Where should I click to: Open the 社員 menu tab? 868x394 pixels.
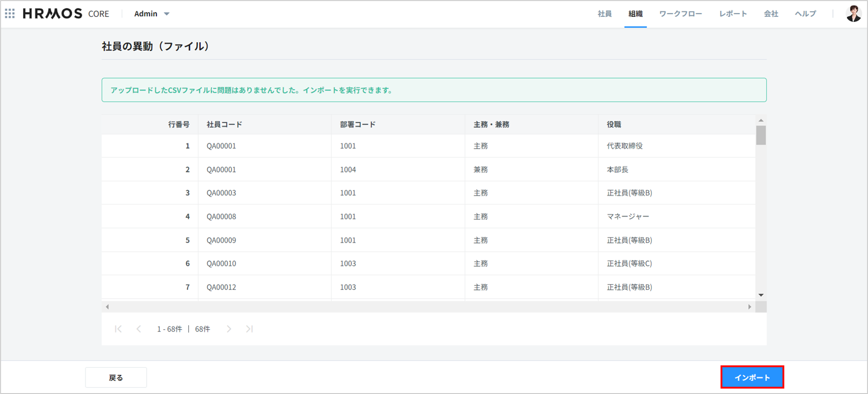coord(604,14)
